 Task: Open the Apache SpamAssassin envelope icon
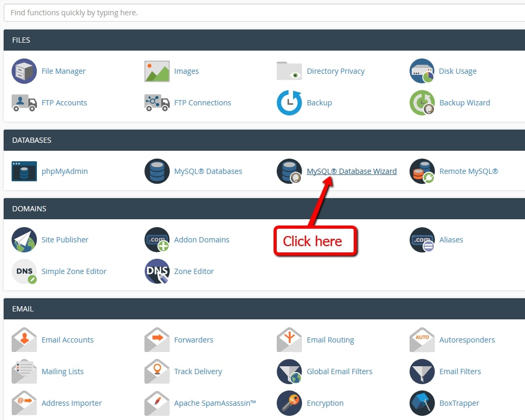157,403
